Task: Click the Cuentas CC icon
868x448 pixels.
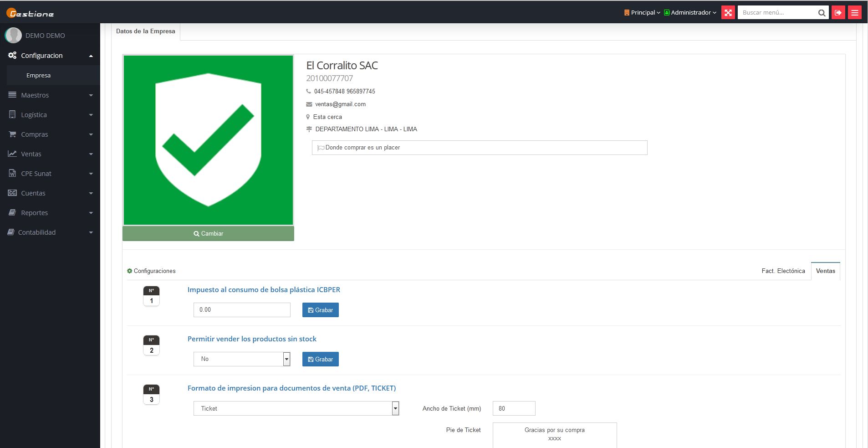Action: [x=12, y=193]
